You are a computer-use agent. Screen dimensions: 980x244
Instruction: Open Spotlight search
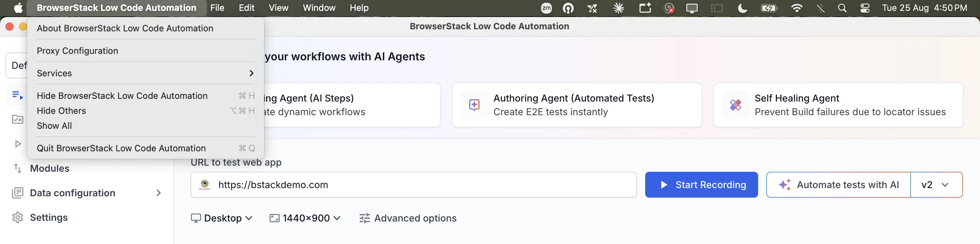click(x=842, y=8)
